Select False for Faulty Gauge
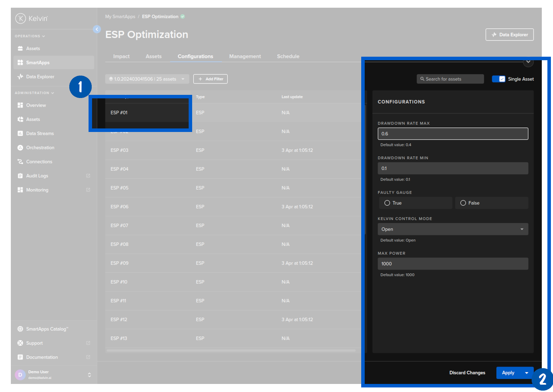This screenshot has width=553, height=392. (x=463, y=203)
